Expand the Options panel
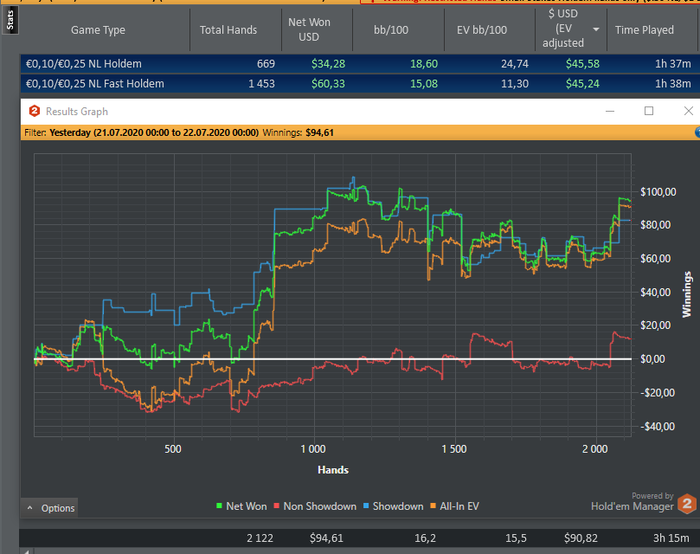Image resolution: width=700 pixels, height=554 pixels. tap(50, 508)
